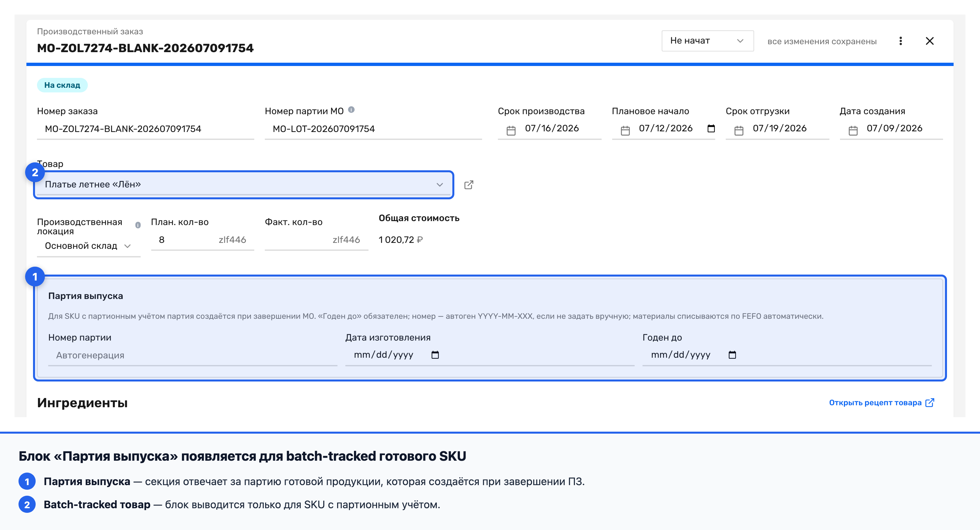Image resolution: width=980 pixels, height=530 pixels.
Task: Click the info icon beside 'Номер партии МО'
Action: pyautogui.click(x=351, y=110)
